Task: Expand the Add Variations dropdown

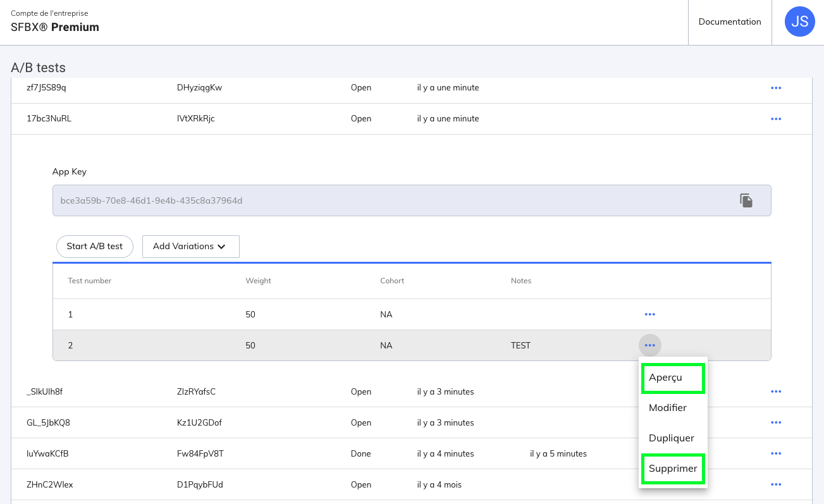Action: tap(190, 247)
